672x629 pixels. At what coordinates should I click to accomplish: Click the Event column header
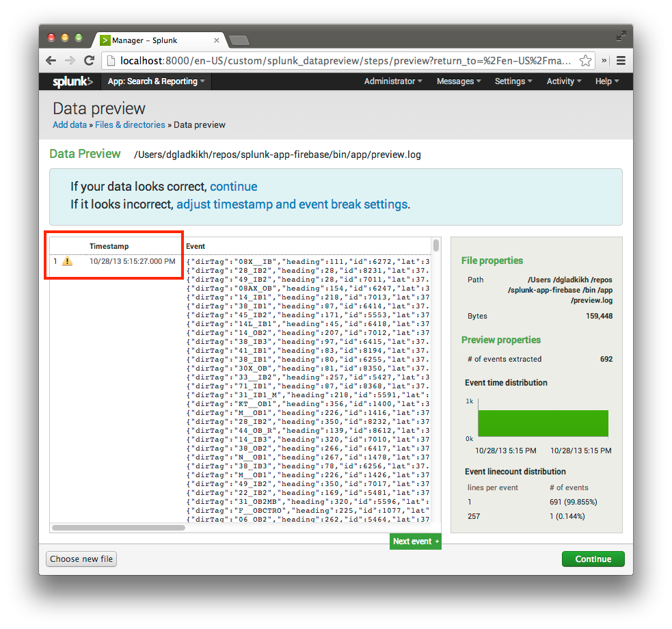tap(196, 246)
